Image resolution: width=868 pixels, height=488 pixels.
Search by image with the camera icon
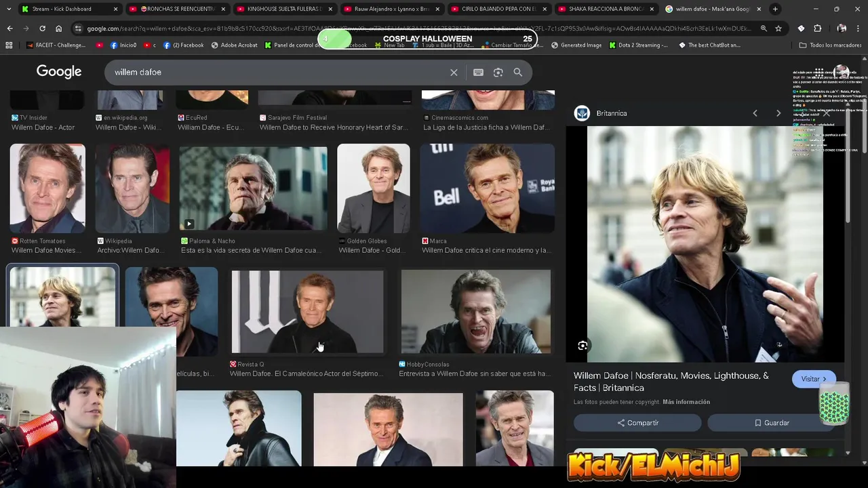(x=498, y=73)
